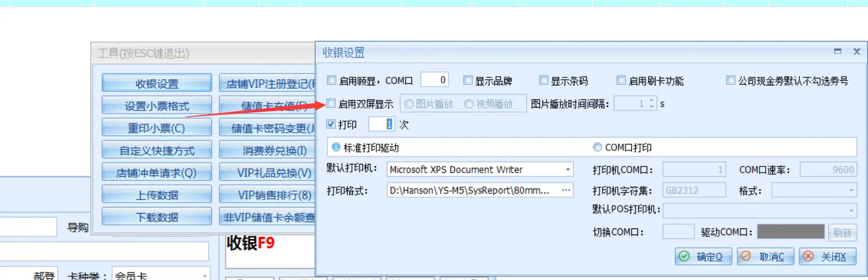Choose 上传数据 from the tools panel

pyautogui.click(x=157, y=195)
